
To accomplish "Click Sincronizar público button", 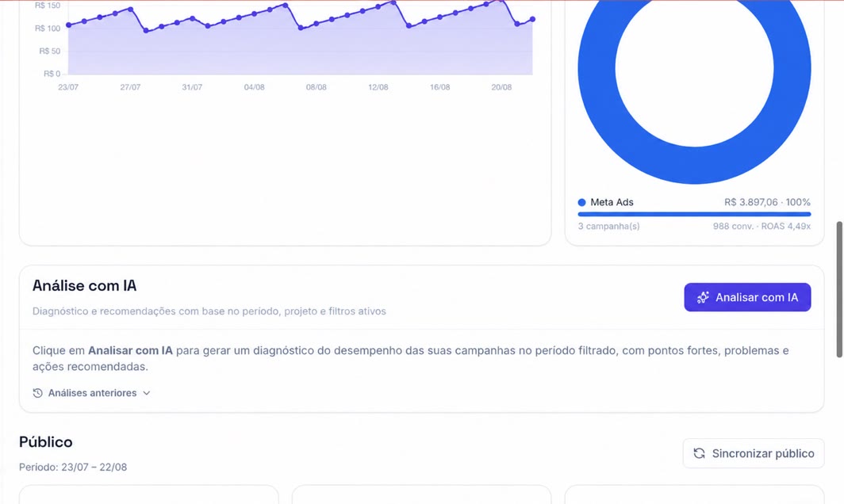I will (x=754, y=453).
